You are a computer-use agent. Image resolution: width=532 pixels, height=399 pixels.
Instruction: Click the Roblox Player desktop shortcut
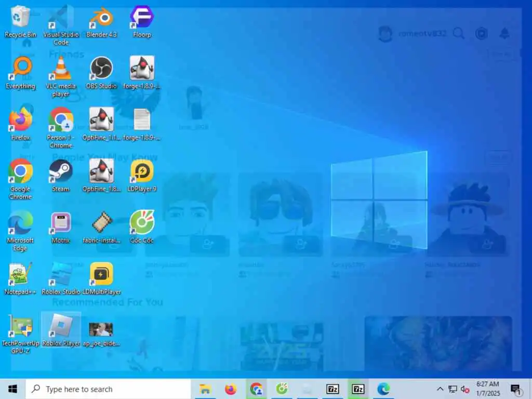click(x=61, y=330)
